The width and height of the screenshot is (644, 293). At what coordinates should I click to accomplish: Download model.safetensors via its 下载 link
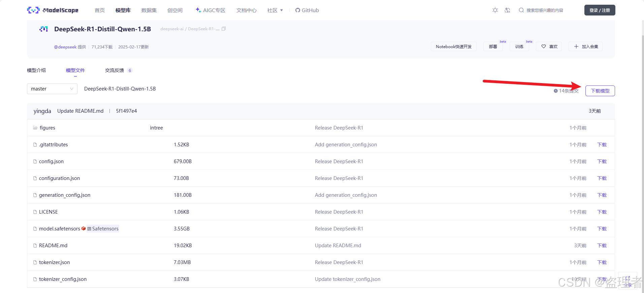pos(602,229)
